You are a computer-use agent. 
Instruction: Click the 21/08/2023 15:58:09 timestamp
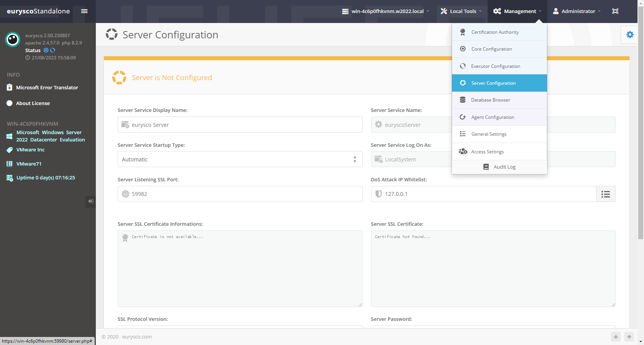click(54, 58)
